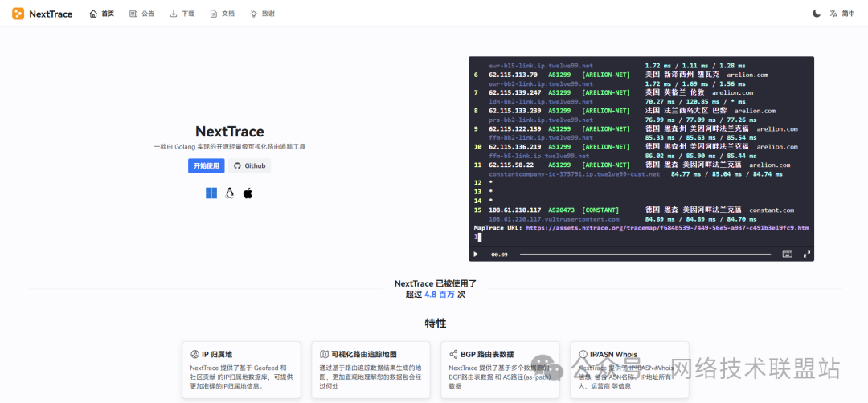Select the Linux penguin icon

230,193
